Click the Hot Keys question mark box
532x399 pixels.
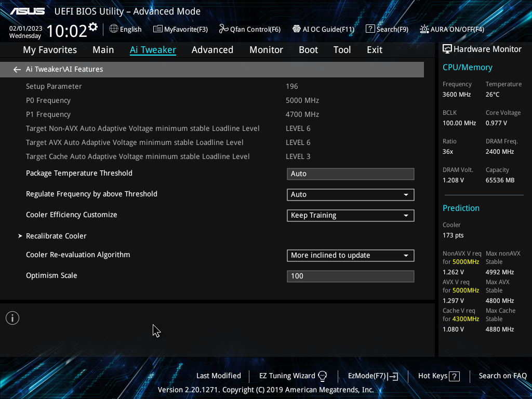tap(454, 376)
